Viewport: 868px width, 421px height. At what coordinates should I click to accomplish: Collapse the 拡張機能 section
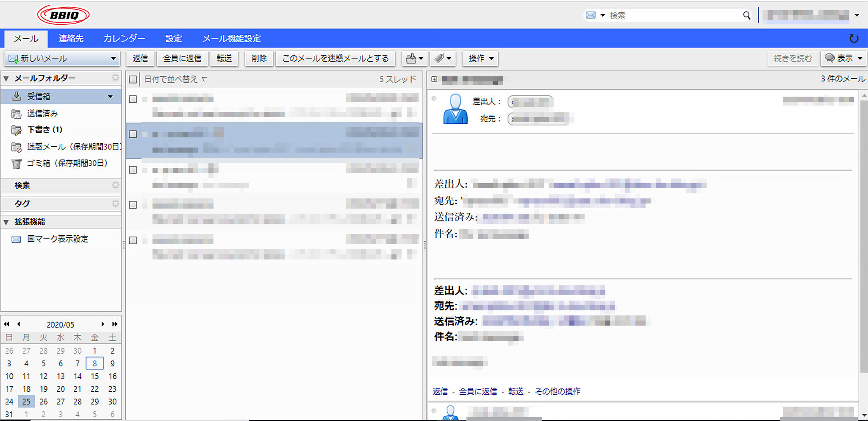pos(6,222)
